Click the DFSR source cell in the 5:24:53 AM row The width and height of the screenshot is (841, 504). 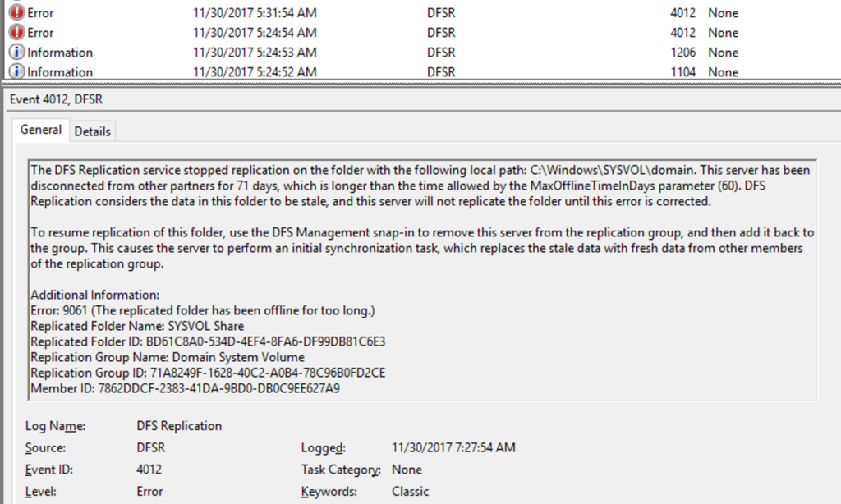(441, 53)
